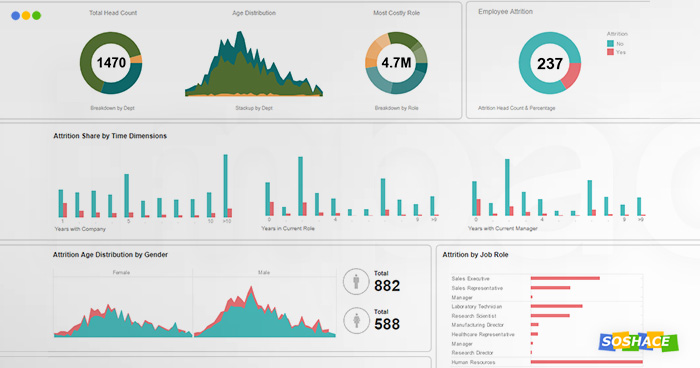
Task: Click the Human Resources red bar
Action: click(587, 362)
